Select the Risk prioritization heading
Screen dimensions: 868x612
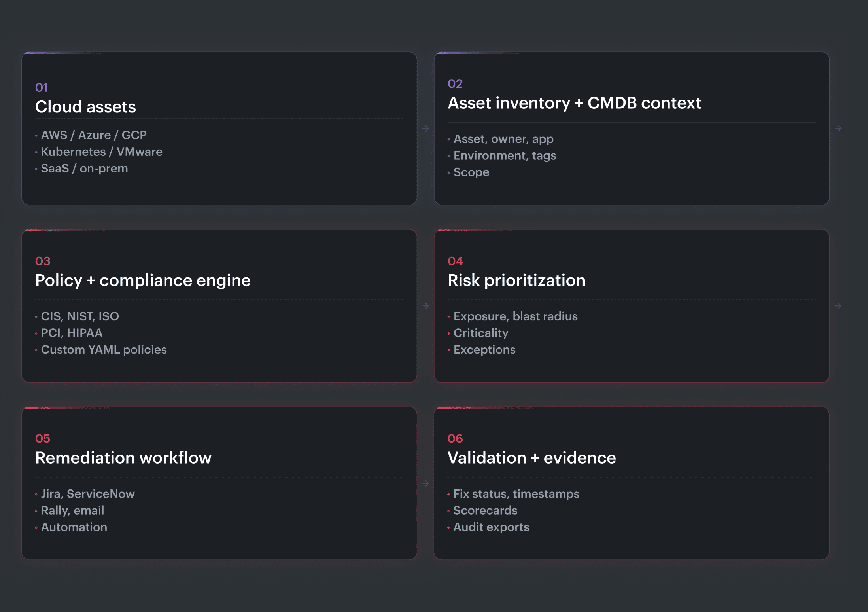pos(516,280)
